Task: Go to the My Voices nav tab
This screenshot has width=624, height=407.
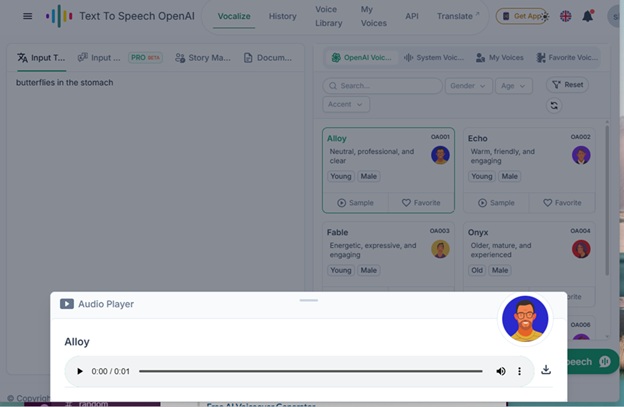Action: [x=374, y=16]
